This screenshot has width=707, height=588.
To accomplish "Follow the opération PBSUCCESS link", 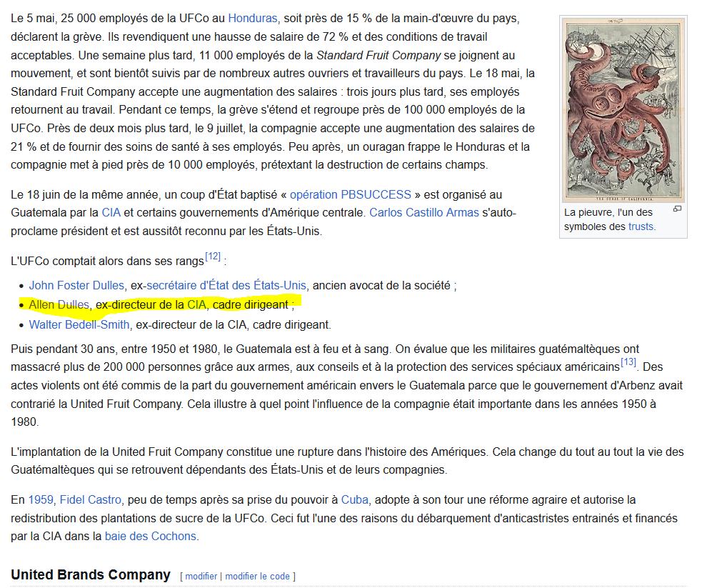I will pyautogui.click(x=351, y=195).
